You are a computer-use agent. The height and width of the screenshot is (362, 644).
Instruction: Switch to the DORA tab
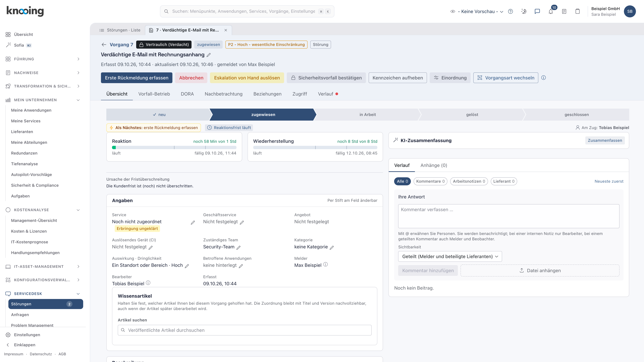(187, 94)
